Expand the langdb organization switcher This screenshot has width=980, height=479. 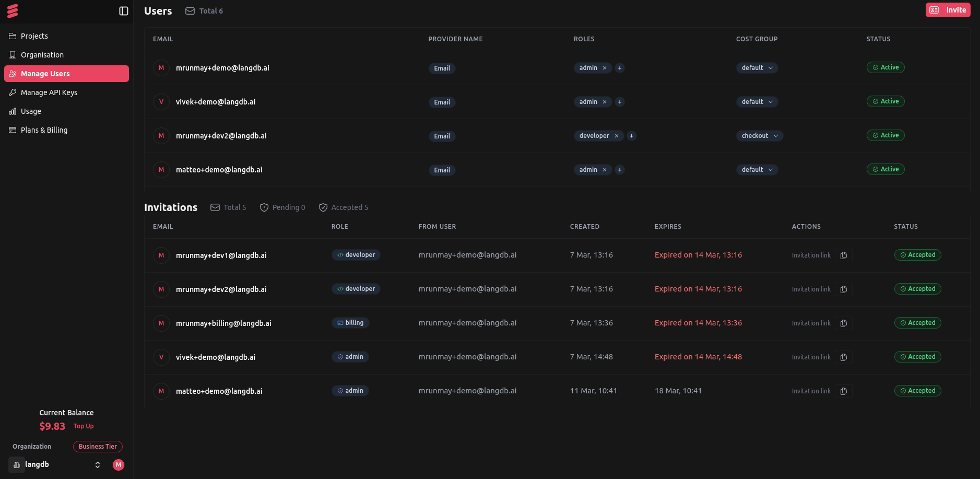[x=97, y=464]
